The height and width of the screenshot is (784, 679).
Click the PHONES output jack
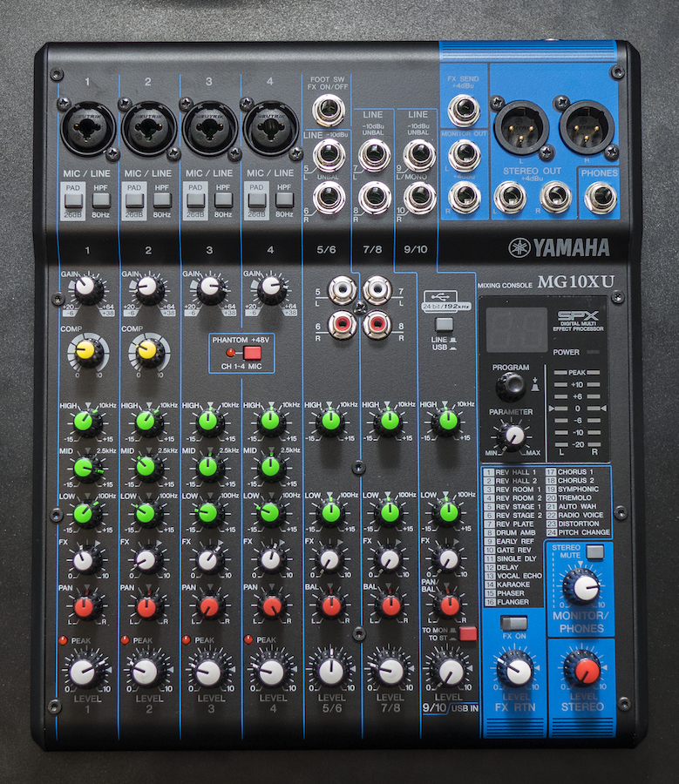tap(600, 198)
